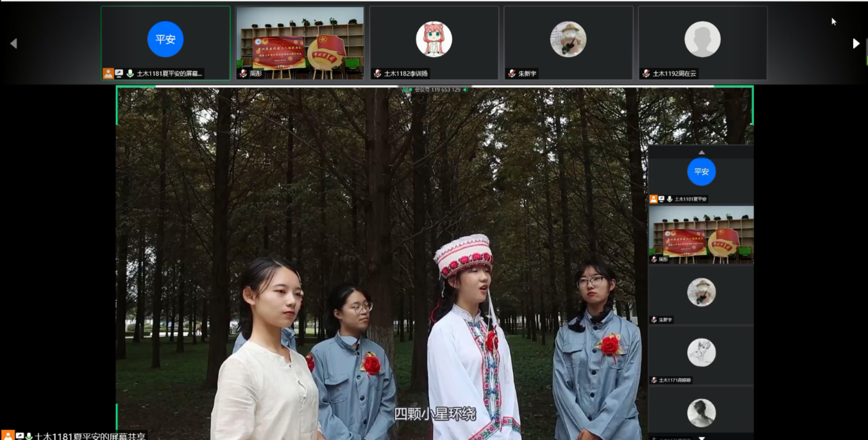Screen dimensions: 868x440
Task: Expand the side panel list downward arrow
Action: click(701, 438)
